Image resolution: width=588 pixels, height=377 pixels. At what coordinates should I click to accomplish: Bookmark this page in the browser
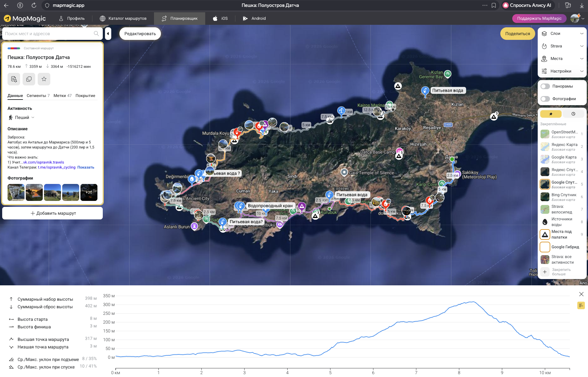click(x=494, y=5)
